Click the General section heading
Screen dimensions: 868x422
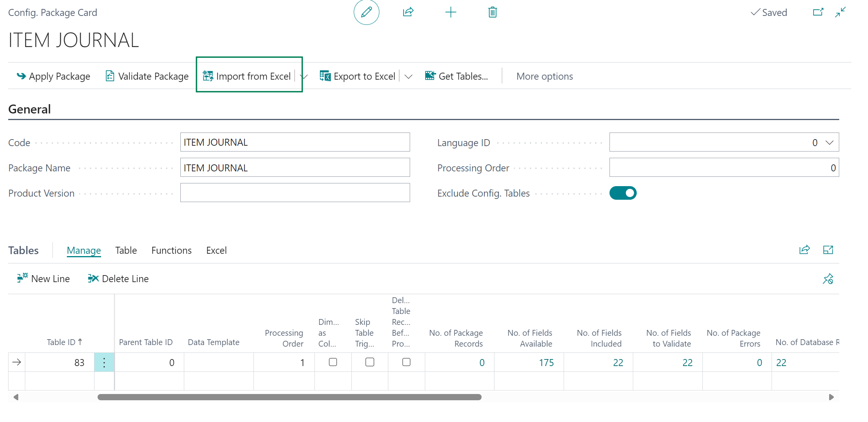pyautogui.click(x=30, y=109)
